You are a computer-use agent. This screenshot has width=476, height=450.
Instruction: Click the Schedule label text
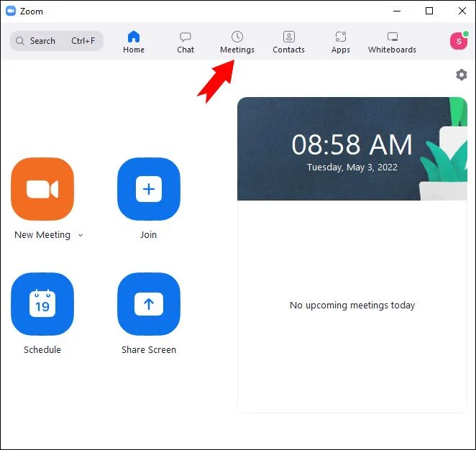point(42,349)
